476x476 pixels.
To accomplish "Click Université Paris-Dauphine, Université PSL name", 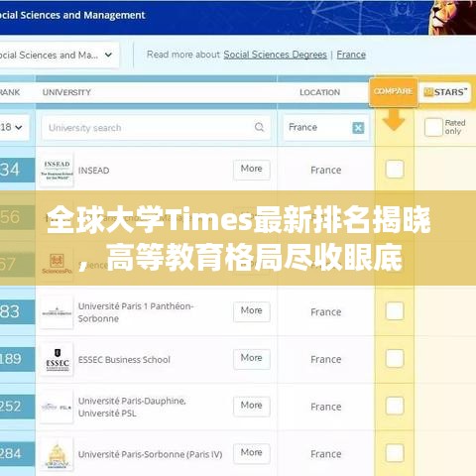I will [132, 407].
